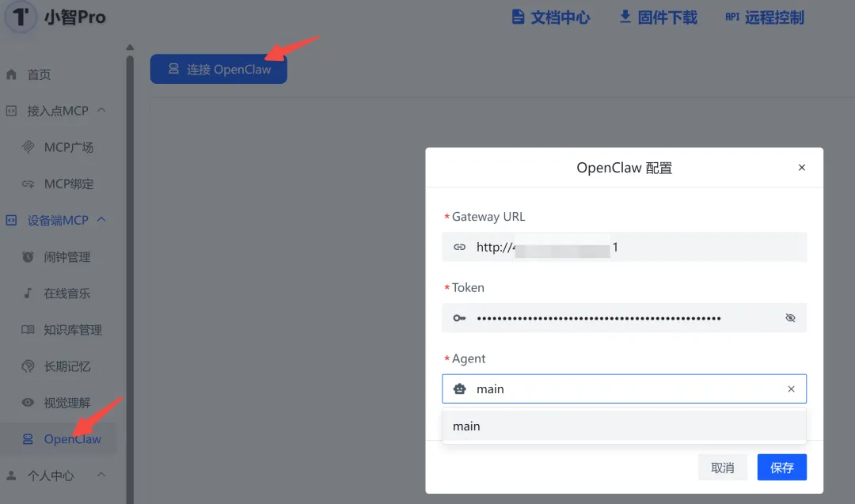
Task: Choose main from the Agent dropdown list
Action: tap(625, 426)
